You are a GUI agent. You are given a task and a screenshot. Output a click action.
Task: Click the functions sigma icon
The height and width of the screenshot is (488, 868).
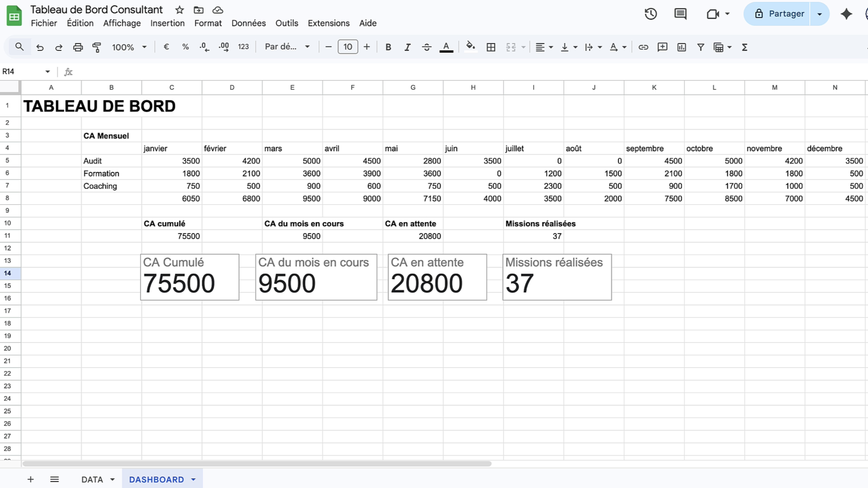pos(745,47)
